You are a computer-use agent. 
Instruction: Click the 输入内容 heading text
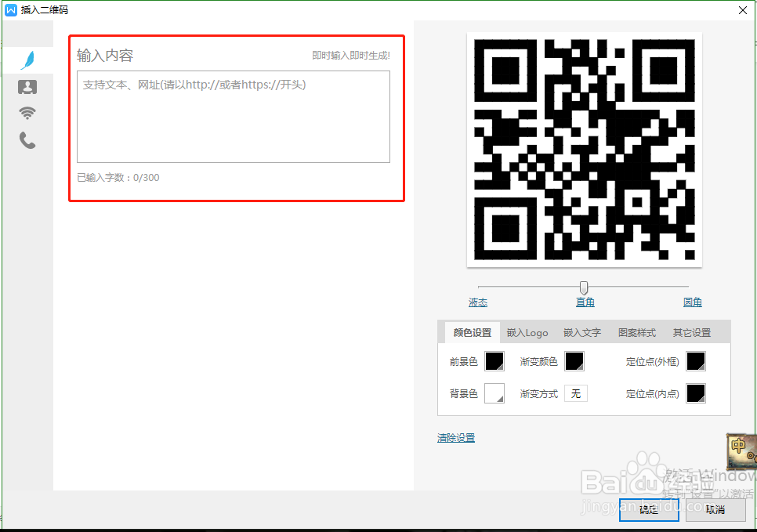(x=105, y=56)
